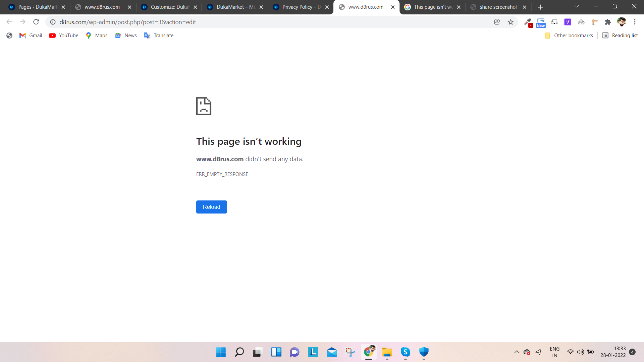The height and width of the screenshot is (362, 644).
Task: Open Mail app on taskbar
Action: click(331, 352)
